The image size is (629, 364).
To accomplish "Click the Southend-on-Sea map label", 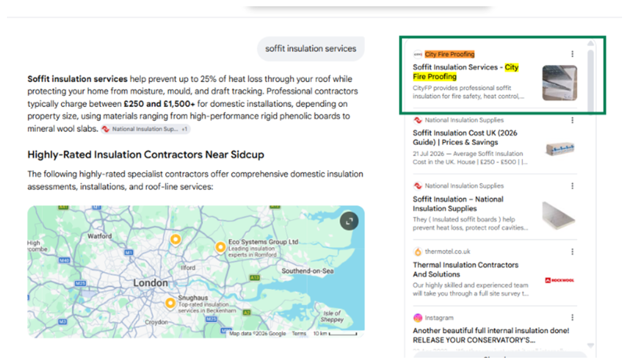I will tap(308, 271).
